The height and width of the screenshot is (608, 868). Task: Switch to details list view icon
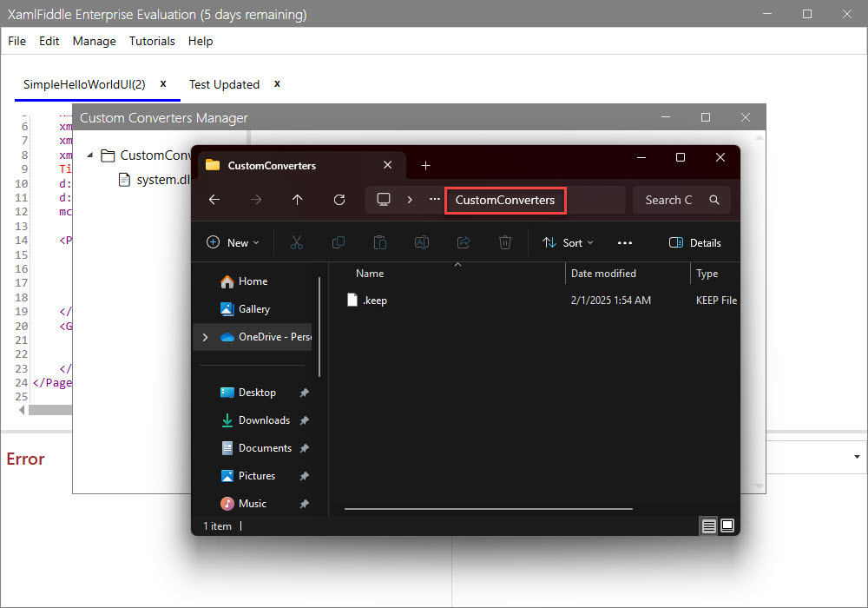coord(708,525)
